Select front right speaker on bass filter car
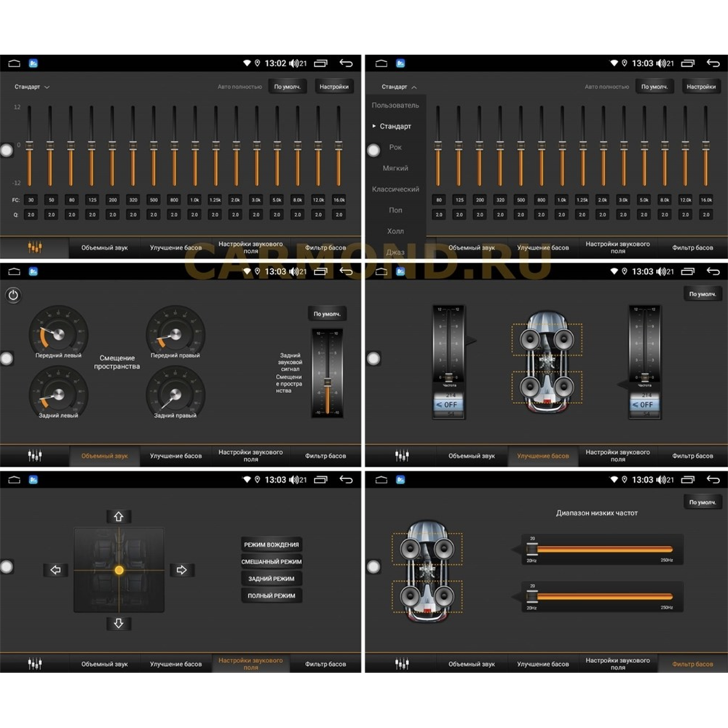Image resolution: width=728 pixels, height=728 pixels. [x=444, y=549]
